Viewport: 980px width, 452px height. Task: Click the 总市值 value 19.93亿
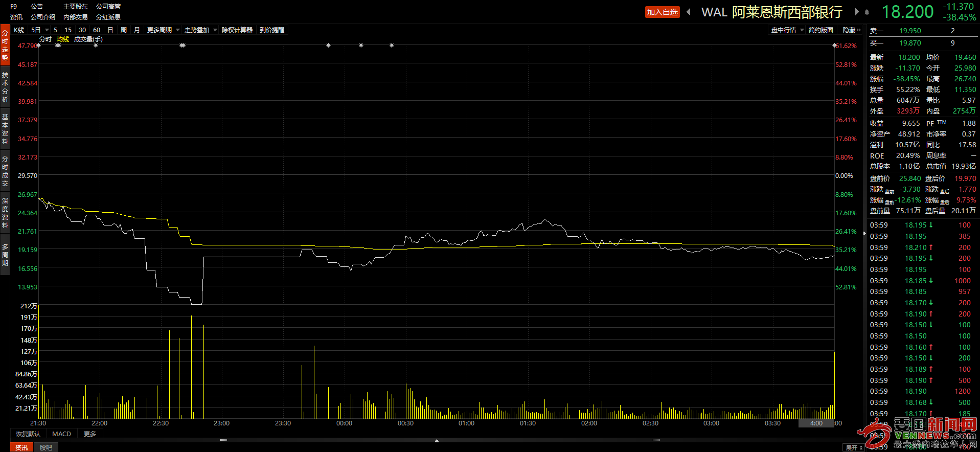click(x=964, y=166)
